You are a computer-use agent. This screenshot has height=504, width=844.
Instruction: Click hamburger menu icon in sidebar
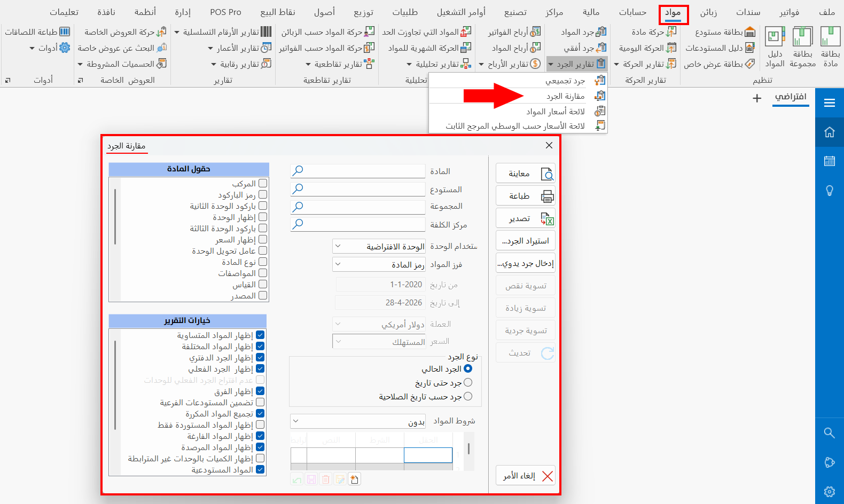pos(830,103)
